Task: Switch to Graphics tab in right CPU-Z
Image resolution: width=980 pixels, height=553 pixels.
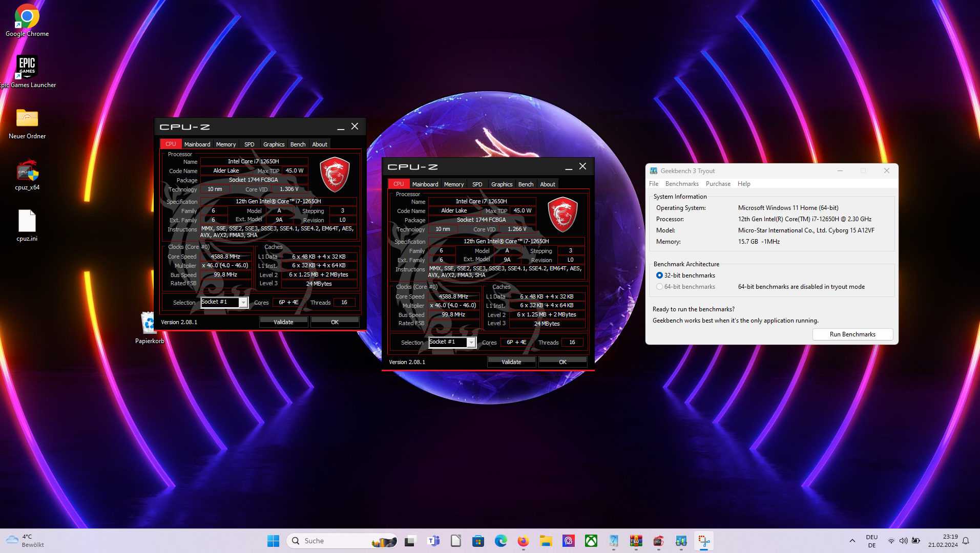Action: [502, 184]
